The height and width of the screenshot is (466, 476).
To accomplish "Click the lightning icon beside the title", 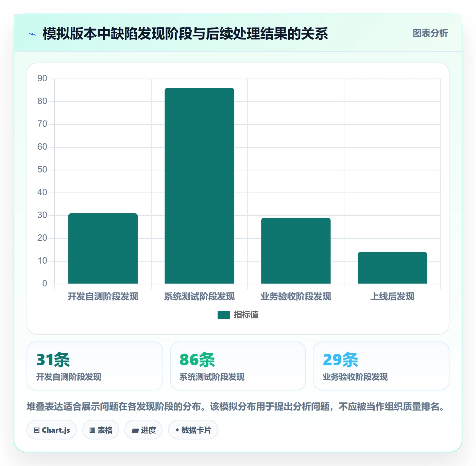I will 33,34.
